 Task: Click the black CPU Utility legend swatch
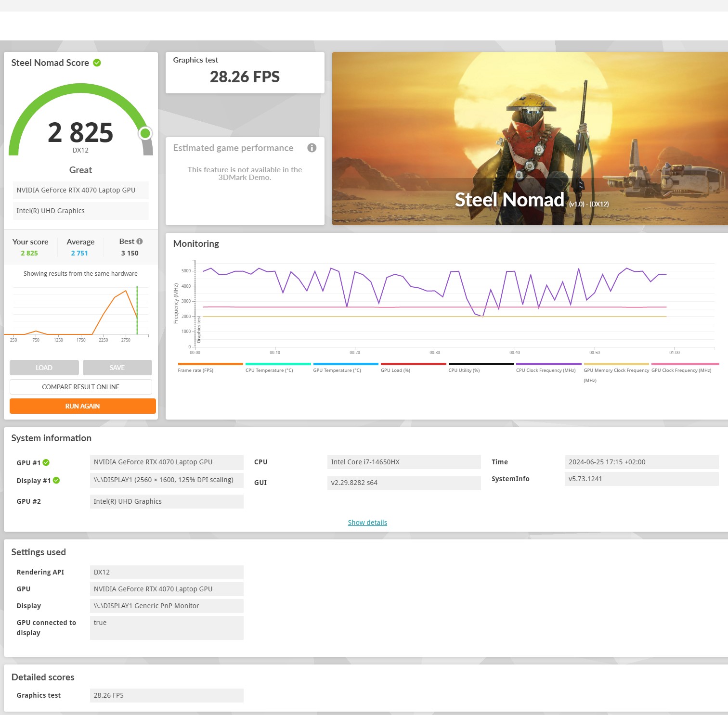pyautogui.click(x=481, y=364)
